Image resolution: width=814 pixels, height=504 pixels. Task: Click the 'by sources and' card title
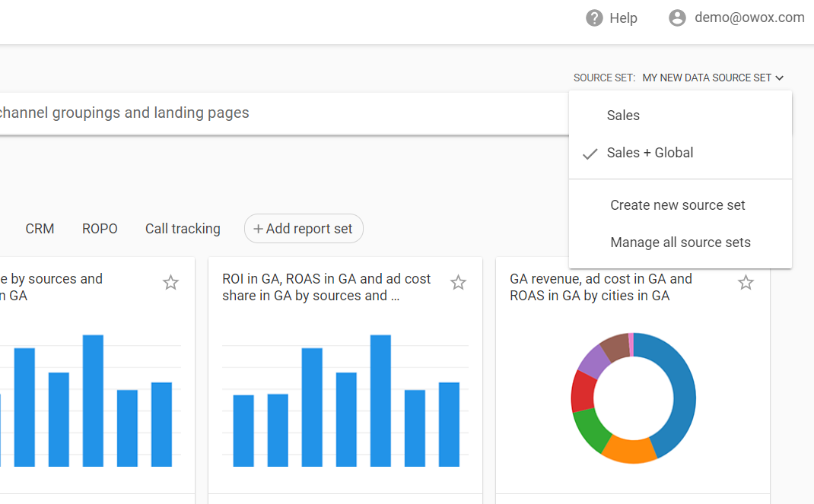pos(52,287)
